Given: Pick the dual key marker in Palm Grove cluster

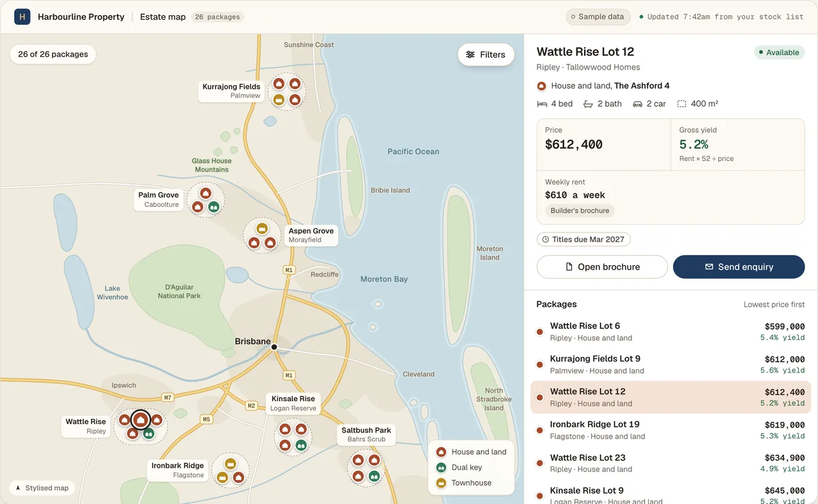Looking at the screenshot, I should click(x=214, y=207).
